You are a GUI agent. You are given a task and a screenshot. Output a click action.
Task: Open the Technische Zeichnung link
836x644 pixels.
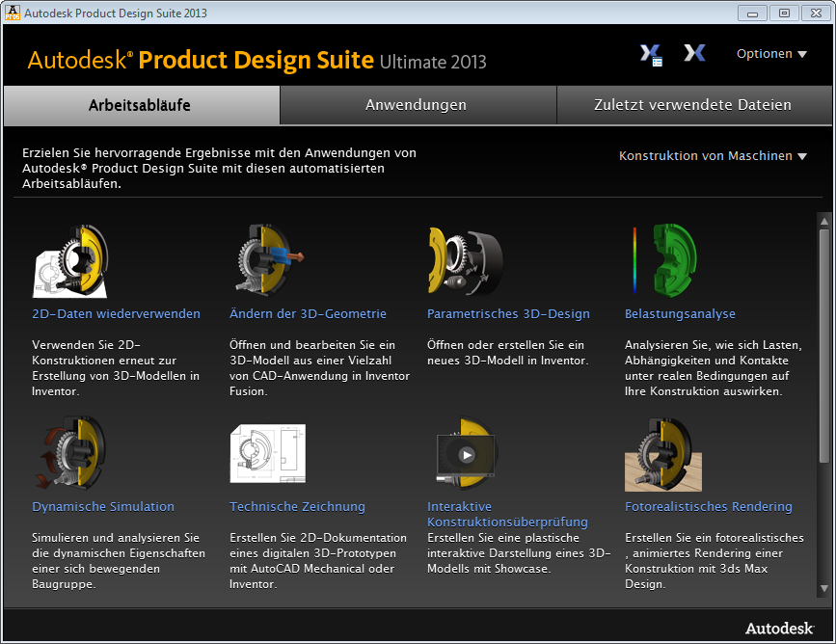pyautogui.click(x=297, y=506)
